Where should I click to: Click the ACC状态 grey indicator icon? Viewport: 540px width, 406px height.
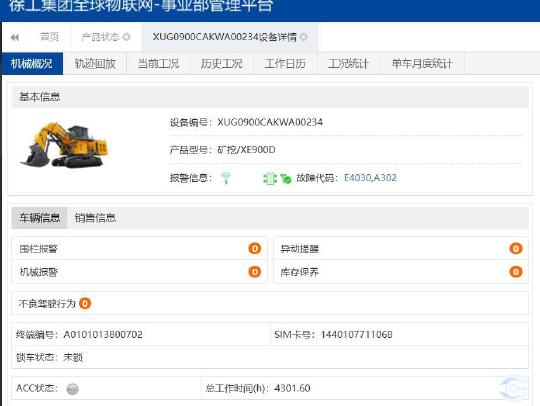[72, 389]
